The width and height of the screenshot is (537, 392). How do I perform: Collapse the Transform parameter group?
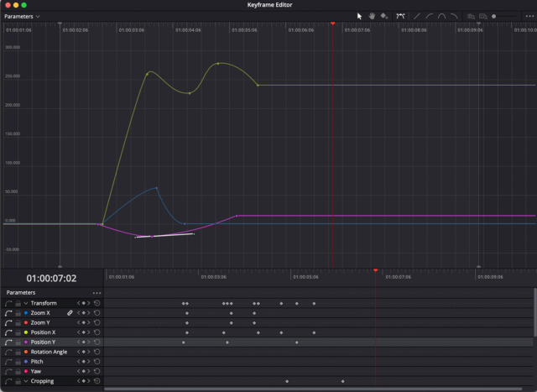pyautogui.click(x=26, y=303)
